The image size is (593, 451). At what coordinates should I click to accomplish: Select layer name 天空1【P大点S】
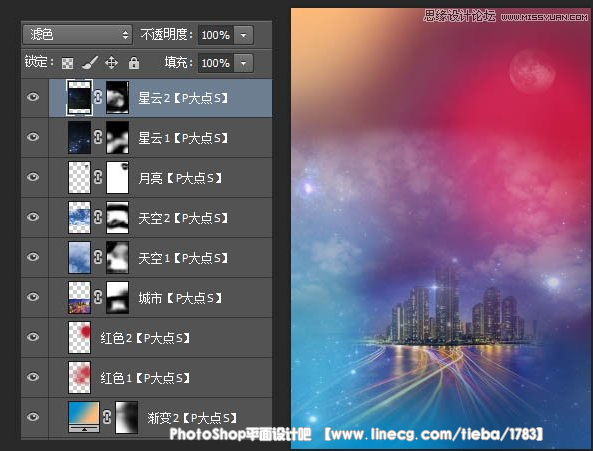click(183, 258)
